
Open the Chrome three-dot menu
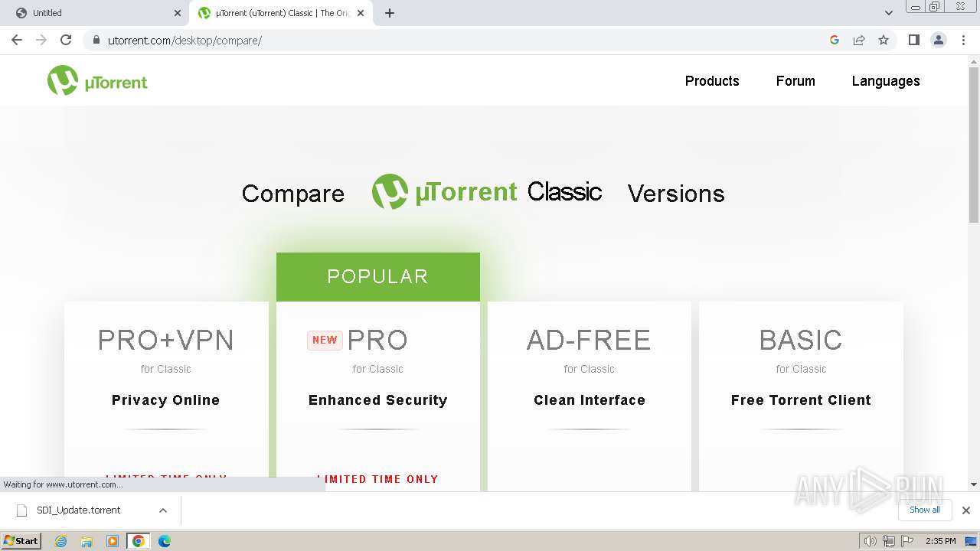pos(964,40)
